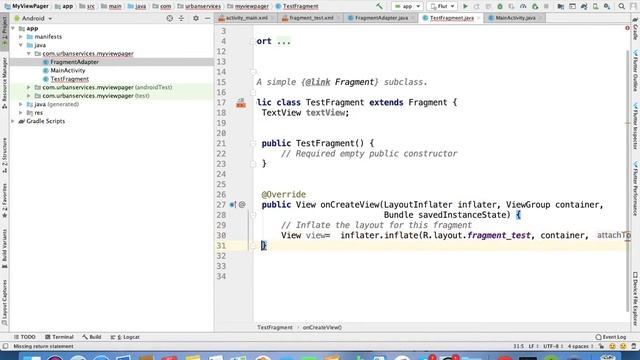Click the Stop square icon in toolbar
The image size is (640, 360).
coord(546,6)
